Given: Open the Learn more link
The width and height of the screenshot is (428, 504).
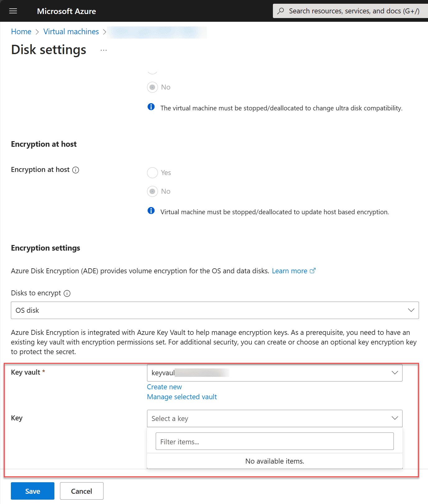Looking at the screenshot, I should (x=289, y=271).
